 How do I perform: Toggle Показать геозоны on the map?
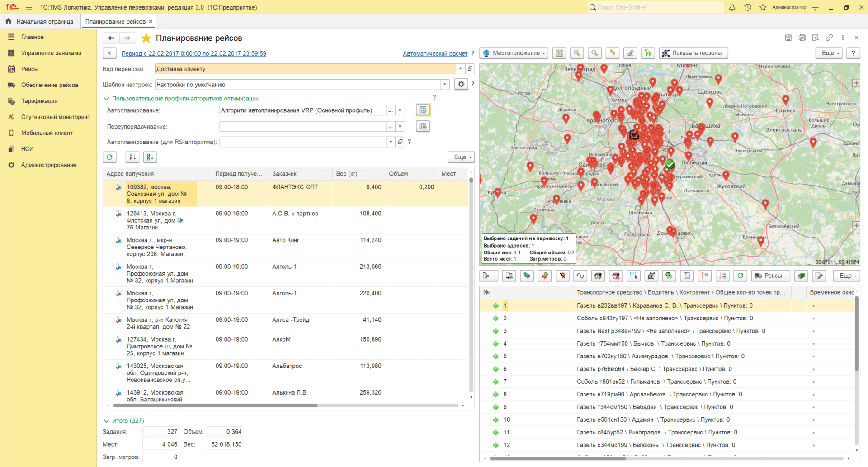(693, 53)
